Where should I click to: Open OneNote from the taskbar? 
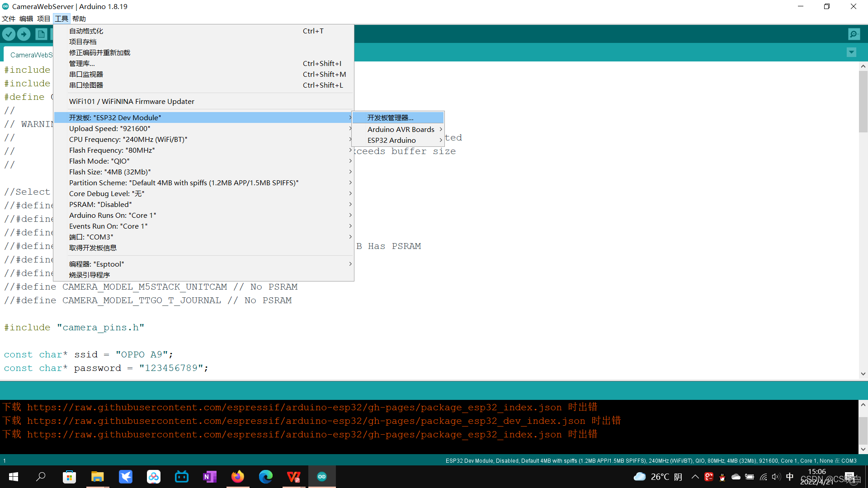[210, 477]
